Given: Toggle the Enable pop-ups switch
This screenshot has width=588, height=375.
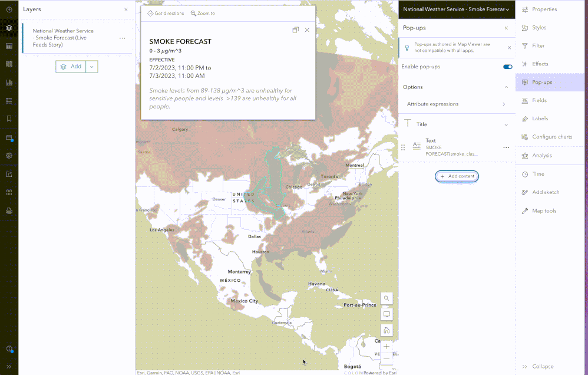Looking at the screenshot, I should [508, 67].
